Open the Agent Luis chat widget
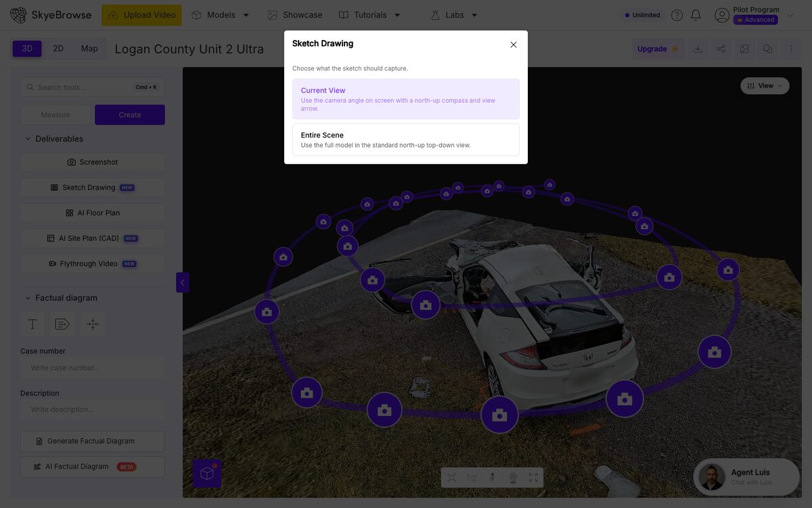812x508 pixels. tap(746, 477)
